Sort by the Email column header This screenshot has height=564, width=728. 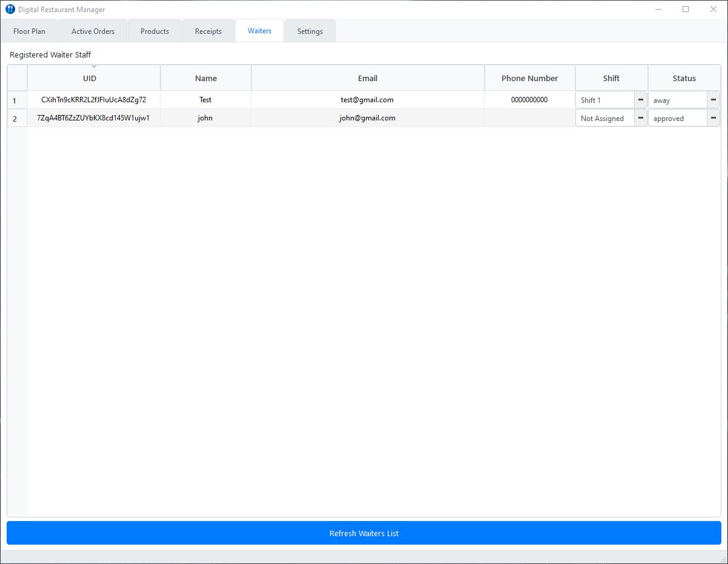coord(368,78)
